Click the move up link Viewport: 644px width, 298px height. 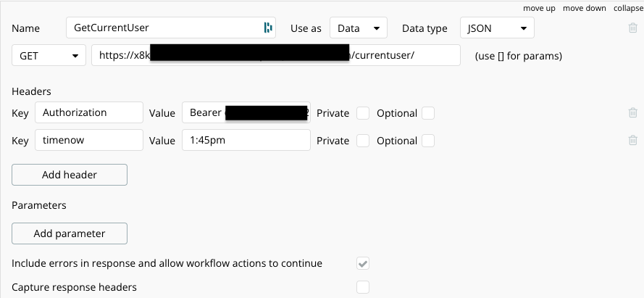coord(539,8)
